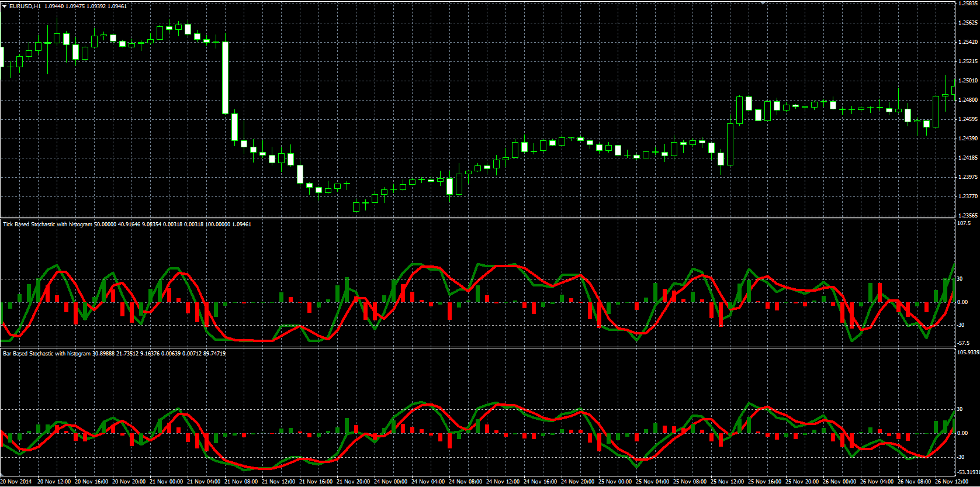Screen dimensions: 980x487
Task: Click the 24 Nov 16:00 time axis label
Action: coord(540,482)
